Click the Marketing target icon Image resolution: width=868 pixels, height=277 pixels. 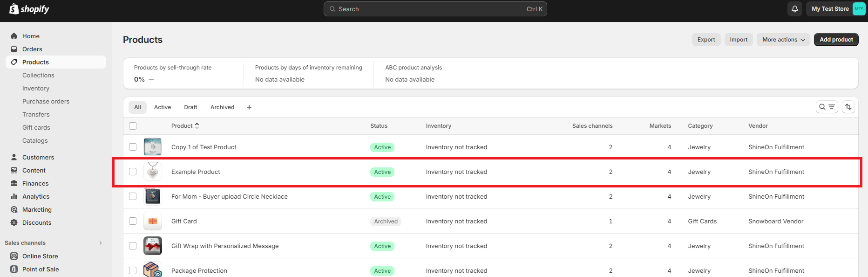pyautogui.click(x=14, y=209)
